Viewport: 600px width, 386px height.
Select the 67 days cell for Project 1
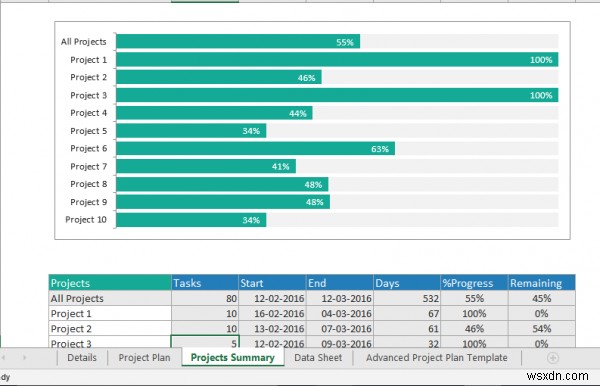407,313
